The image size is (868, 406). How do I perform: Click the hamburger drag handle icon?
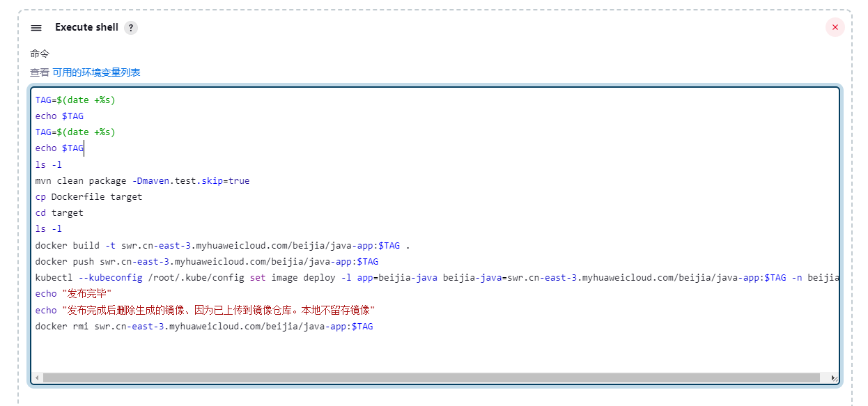pyautogui.click(x=36, y=28)
